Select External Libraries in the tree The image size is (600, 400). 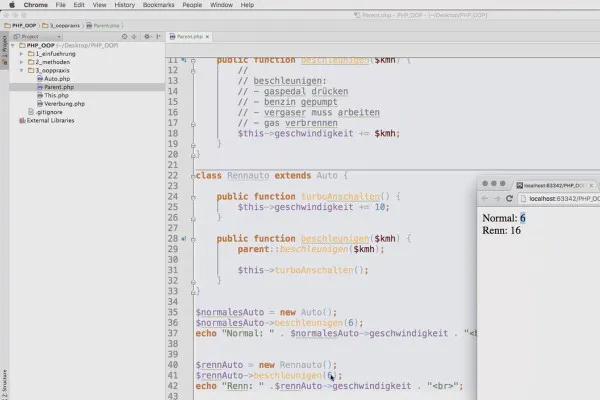tap(47, 121)
